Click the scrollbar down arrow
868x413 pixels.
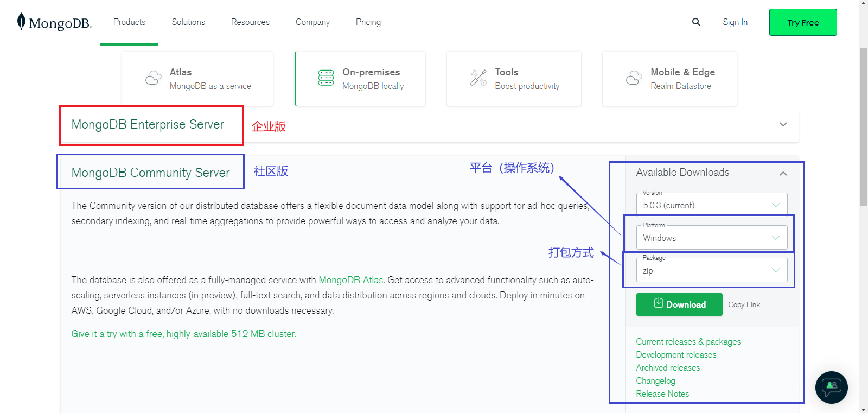[x=863, y=409]
